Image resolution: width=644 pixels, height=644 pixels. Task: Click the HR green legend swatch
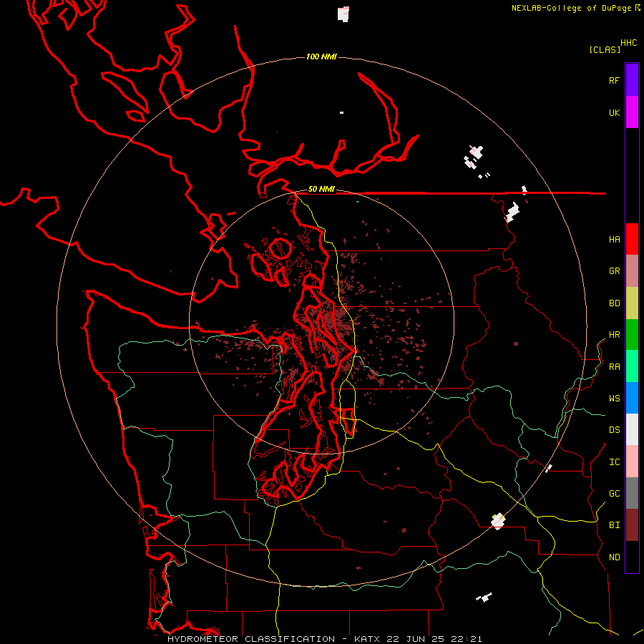coord(632,335)
